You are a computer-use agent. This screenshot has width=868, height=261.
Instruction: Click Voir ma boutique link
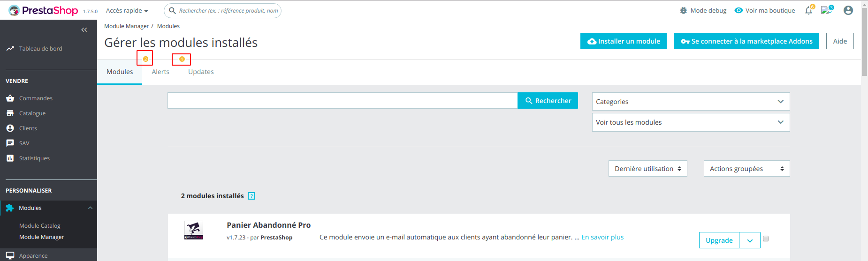770,10
